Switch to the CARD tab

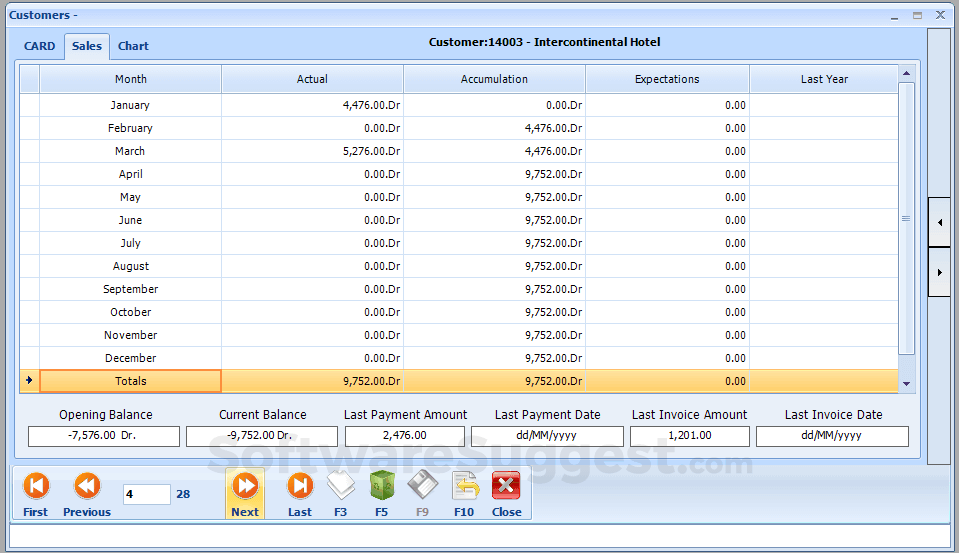(x=40, y=46)
